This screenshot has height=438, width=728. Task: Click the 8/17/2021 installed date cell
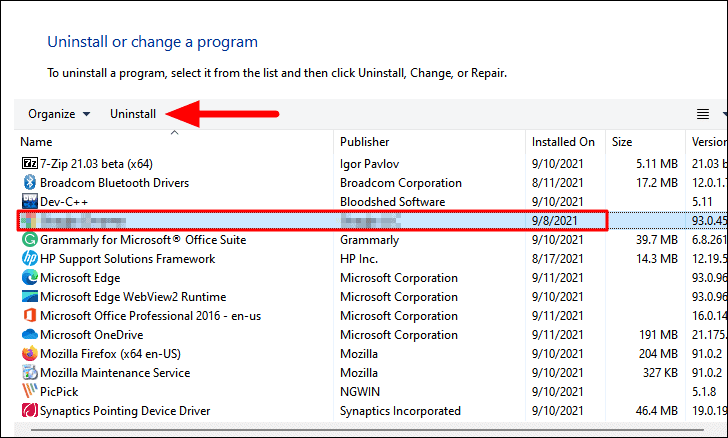557,259
